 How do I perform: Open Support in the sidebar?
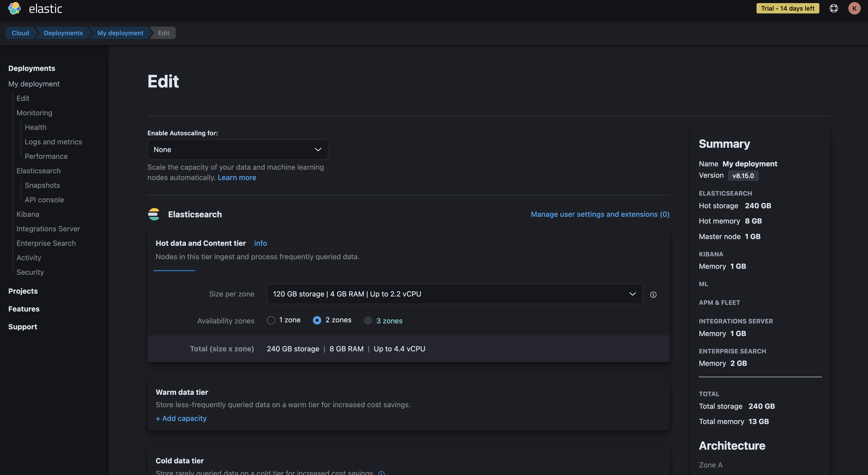click(x=23, y=327)
